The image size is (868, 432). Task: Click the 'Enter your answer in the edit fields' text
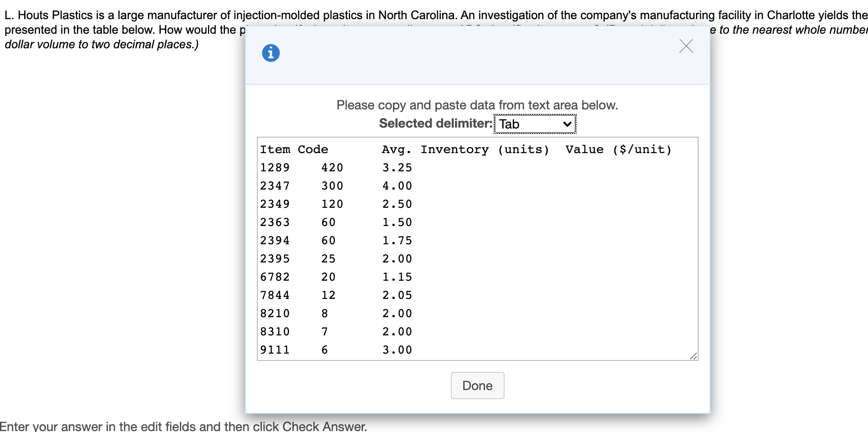click(183, 427)
